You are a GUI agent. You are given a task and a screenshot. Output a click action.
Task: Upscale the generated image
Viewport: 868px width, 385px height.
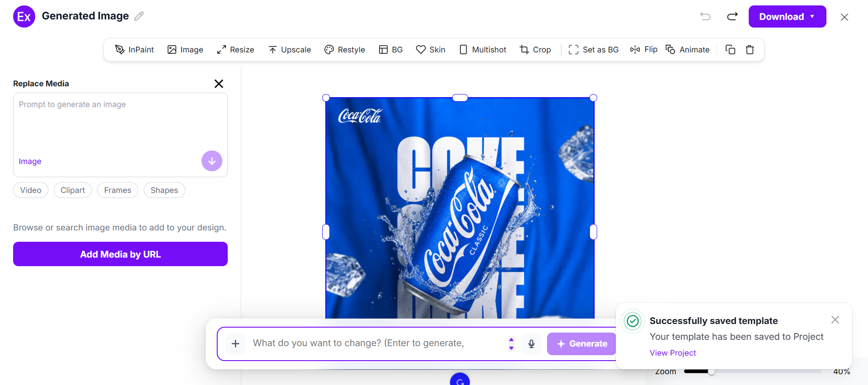290,50
